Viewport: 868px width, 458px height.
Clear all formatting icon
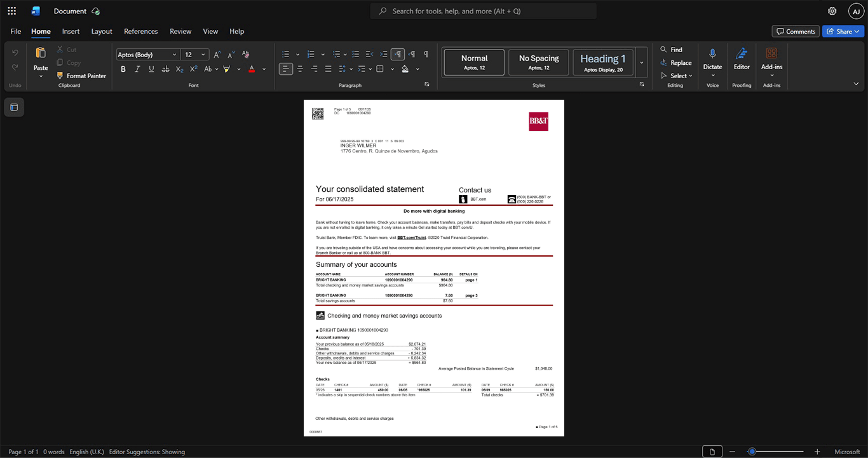(x=246, y=55)
